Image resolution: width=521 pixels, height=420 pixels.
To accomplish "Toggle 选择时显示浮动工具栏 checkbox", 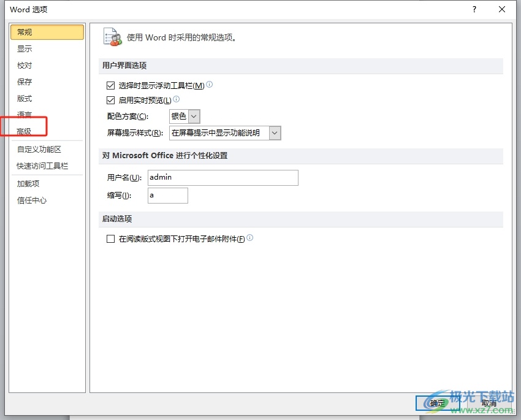I will coord(111,86).
